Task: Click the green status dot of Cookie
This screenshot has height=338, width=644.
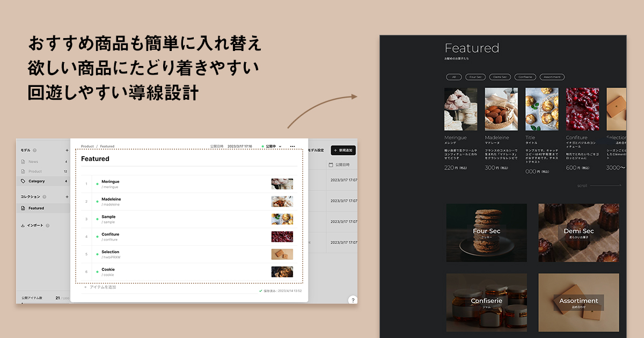Action: tap(97, 272)
